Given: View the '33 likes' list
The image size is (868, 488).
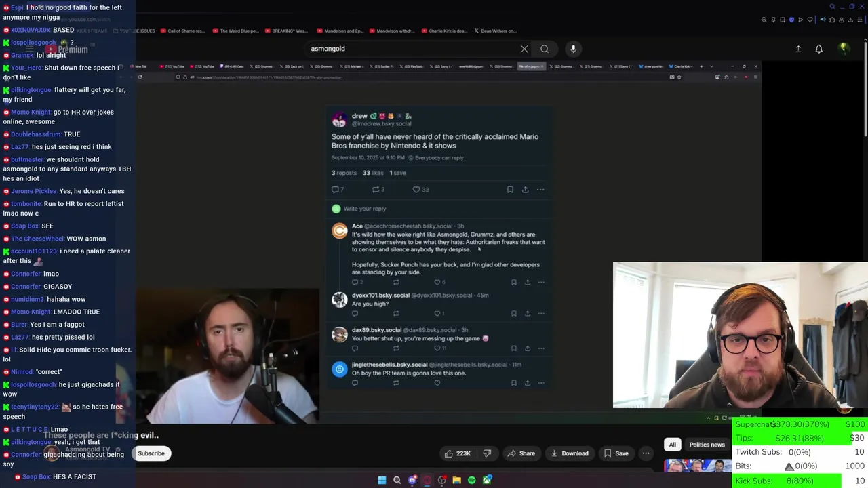Looking at the screenshot, I should (x=372, y=173).
